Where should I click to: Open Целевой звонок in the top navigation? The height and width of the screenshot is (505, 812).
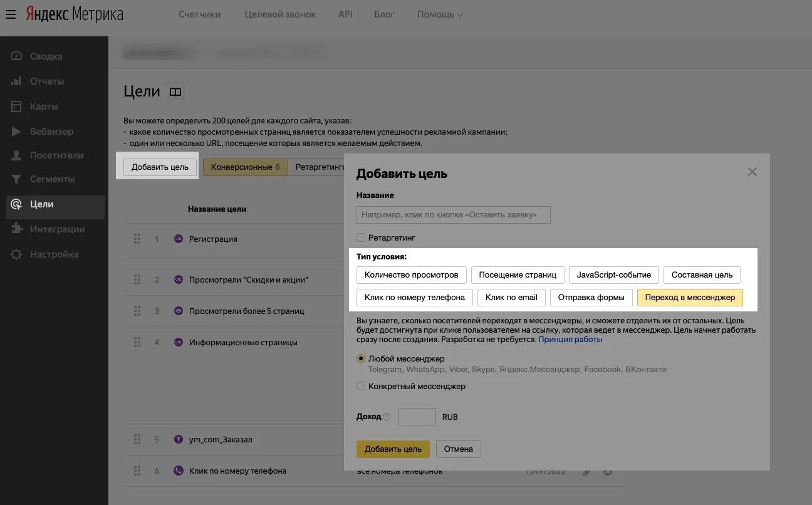coord(279,14)
